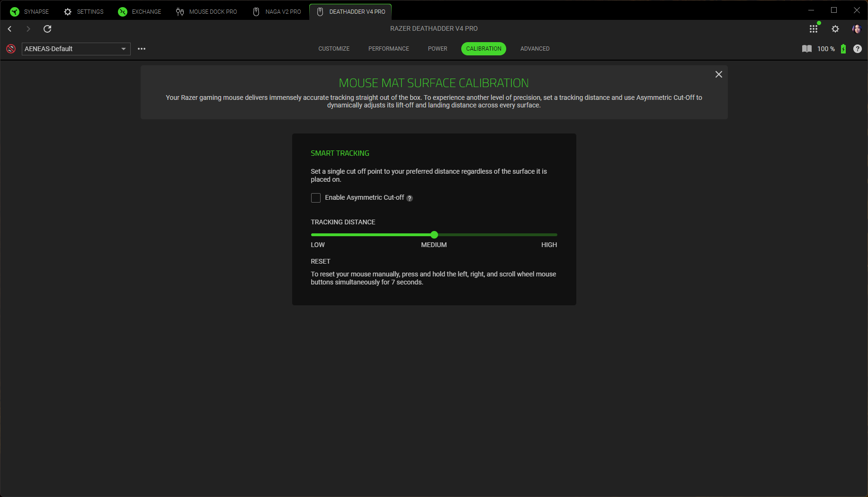Click the DeathAdder mouse icon in tab

point(320,12)
